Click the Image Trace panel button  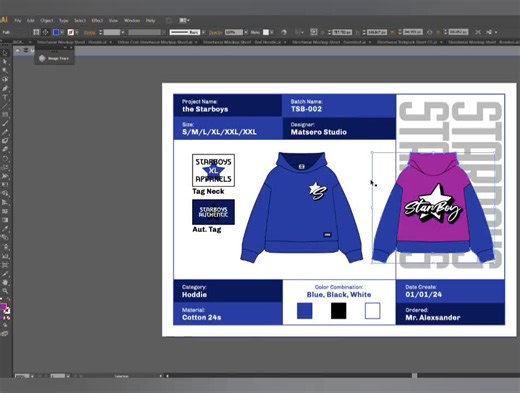tap(54, 58)
